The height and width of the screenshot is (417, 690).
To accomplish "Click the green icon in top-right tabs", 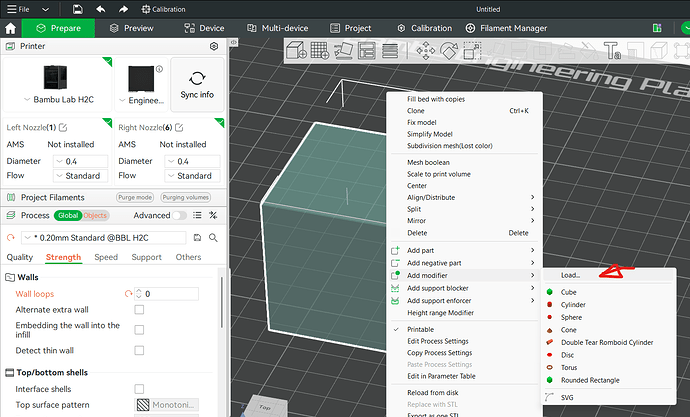I will (x=657, y=28).
